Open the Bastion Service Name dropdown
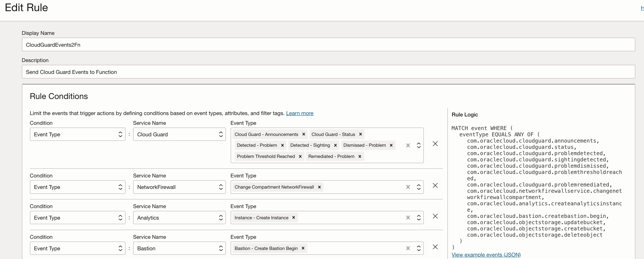Image resolution: width=644 pixels, height=259 pixels. point(179,249)
